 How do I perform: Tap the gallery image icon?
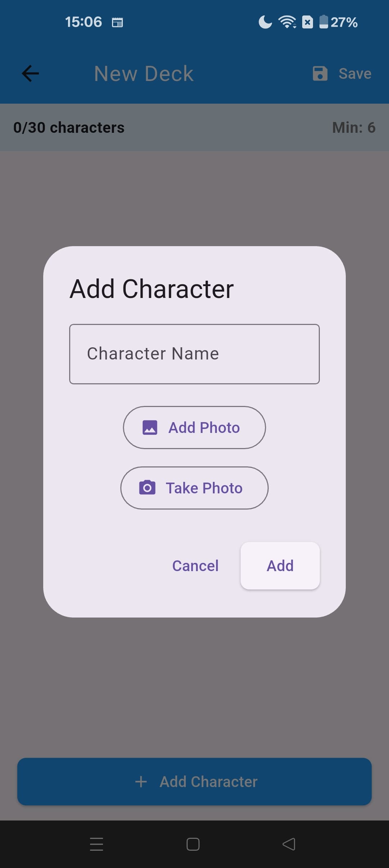[150, 428]
